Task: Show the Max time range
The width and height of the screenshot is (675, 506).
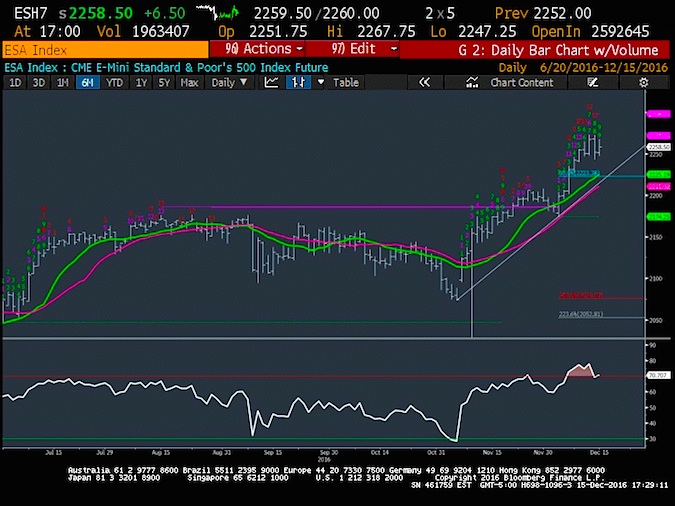Action: click(189, 83)
